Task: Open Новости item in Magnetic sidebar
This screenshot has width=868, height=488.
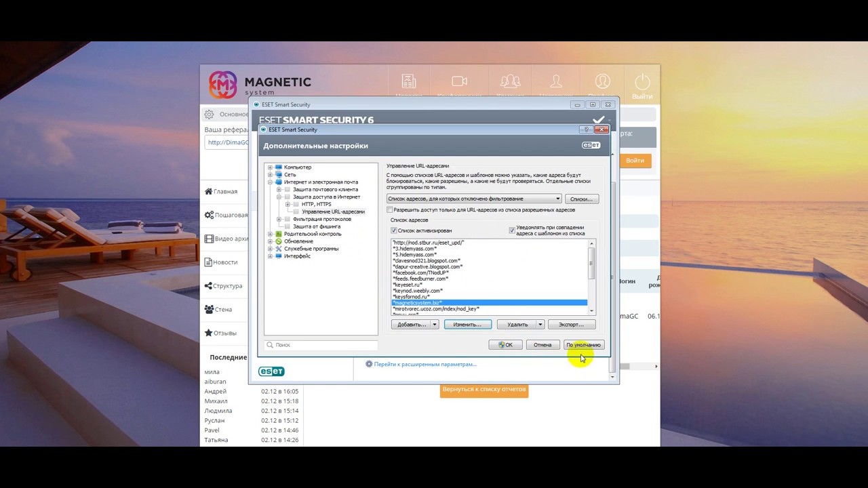Action: click(x=222, y=262)
